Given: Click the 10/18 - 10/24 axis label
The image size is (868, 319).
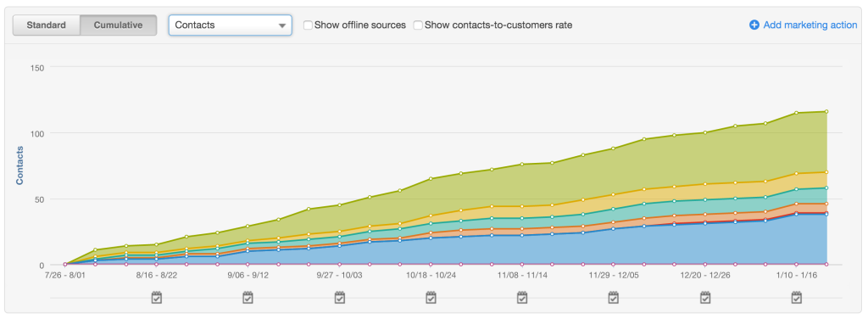Looking at the screenshot, I should (x=431, y=275).
